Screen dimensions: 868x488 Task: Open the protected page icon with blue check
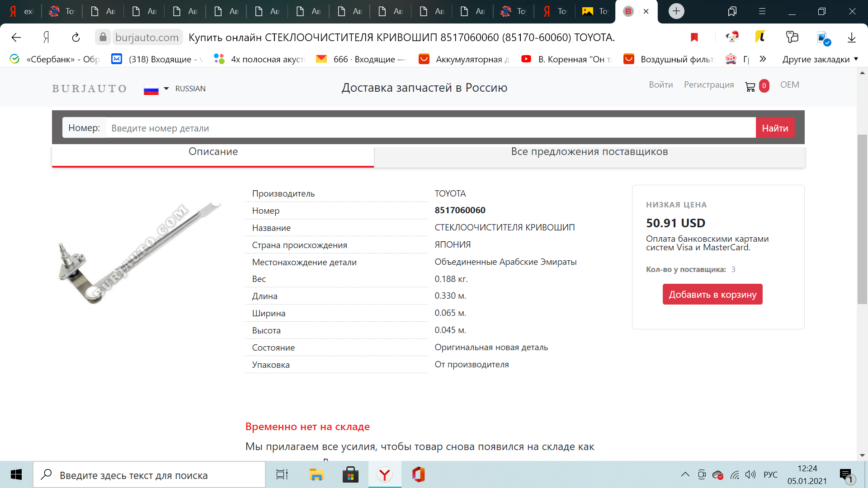[824, 38]
